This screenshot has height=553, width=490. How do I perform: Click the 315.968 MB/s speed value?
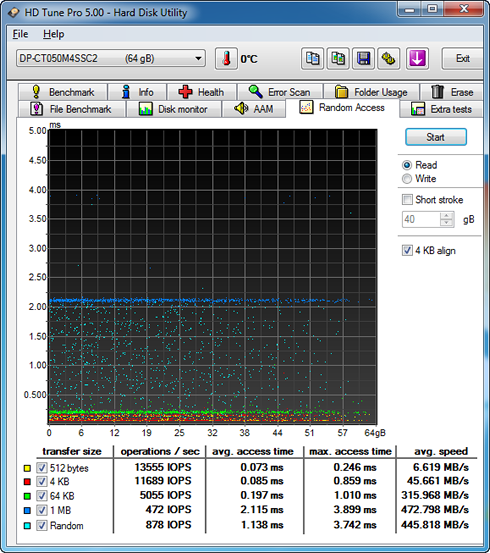coord(435,496)
